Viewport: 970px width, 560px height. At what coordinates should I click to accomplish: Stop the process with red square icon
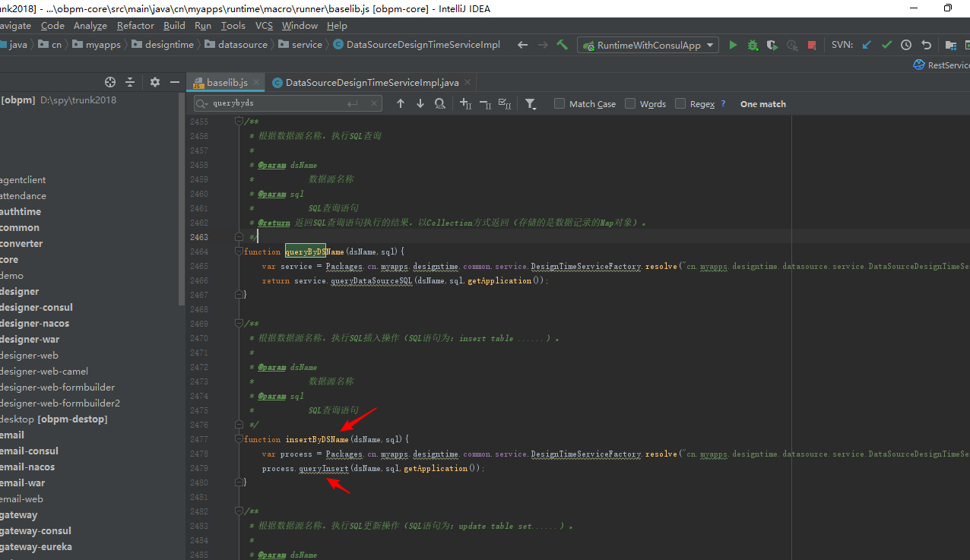pos(812,45)
